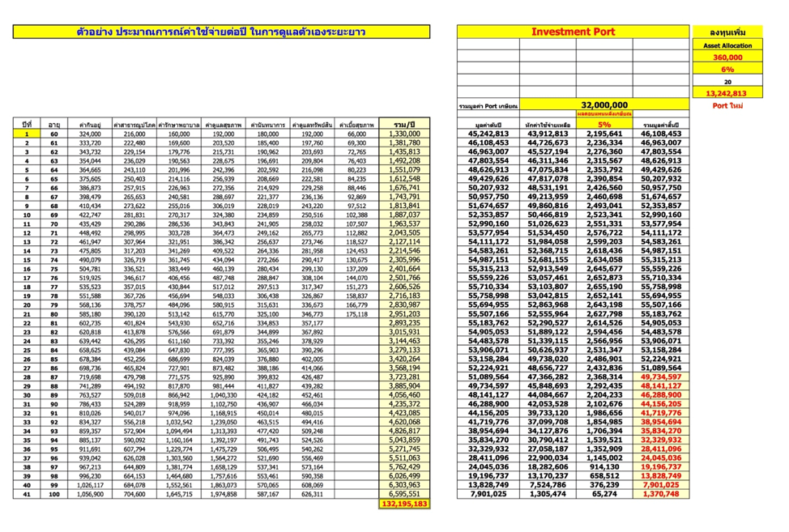Select the 626,311 property care cell
Screen dimensions: 789x532
point(312,494)
